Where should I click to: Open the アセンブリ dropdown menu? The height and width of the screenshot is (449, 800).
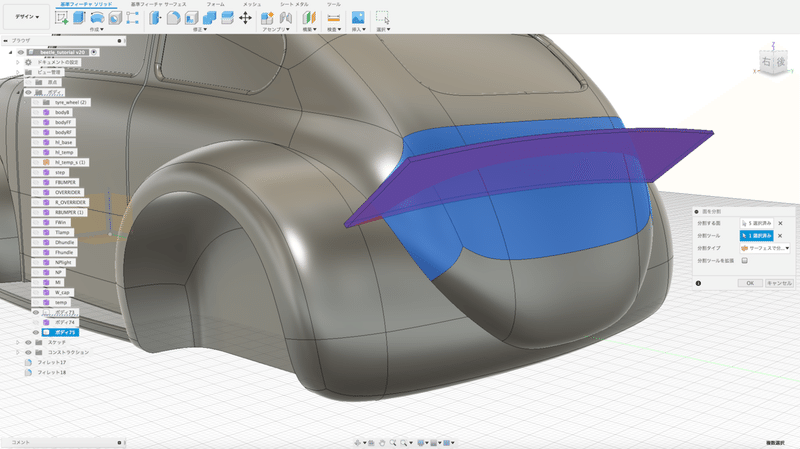coord(276,30)
